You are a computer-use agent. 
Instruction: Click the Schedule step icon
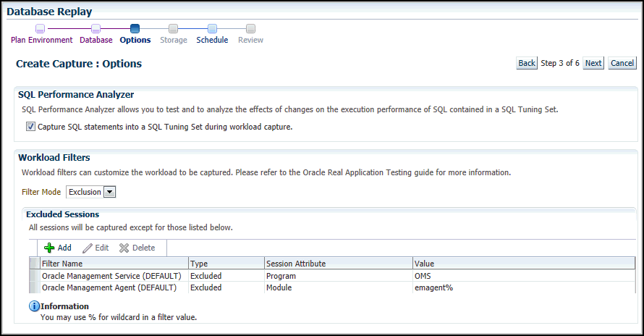[x=212, y=29]
